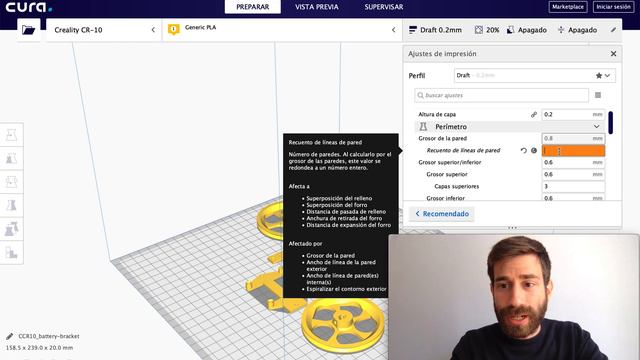Click into the buscar ajustes search field
This screenshot has width=640, height=360.
pos(501,96)
